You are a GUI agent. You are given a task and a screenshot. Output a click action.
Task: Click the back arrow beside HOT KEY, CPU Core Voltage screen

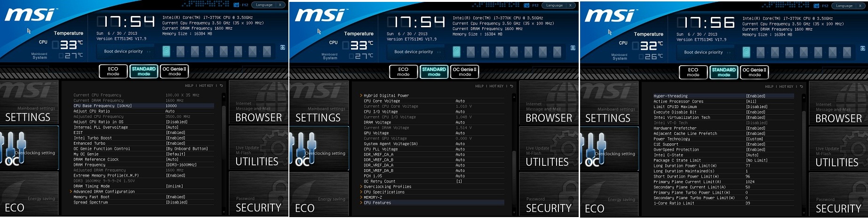pos(511,86)
